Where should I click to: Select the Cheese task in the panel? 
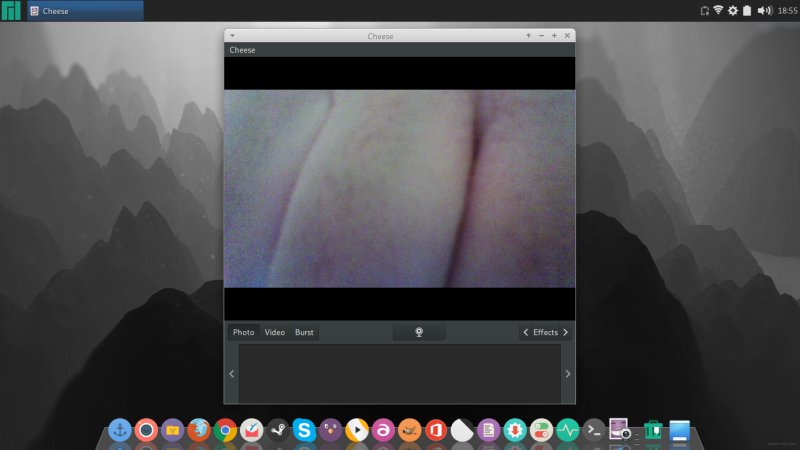(85, 11)
